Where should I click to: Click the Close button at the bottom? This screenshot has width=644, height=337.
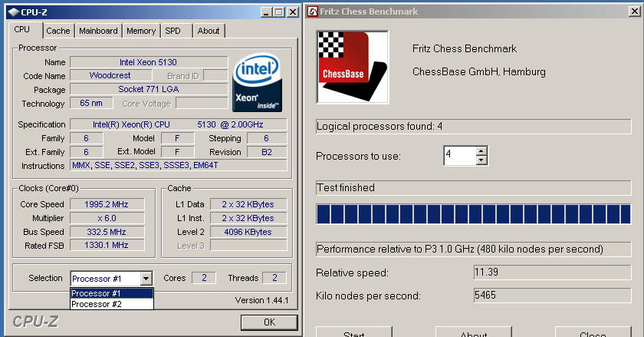pyautogui.click(x=593, y=332)
